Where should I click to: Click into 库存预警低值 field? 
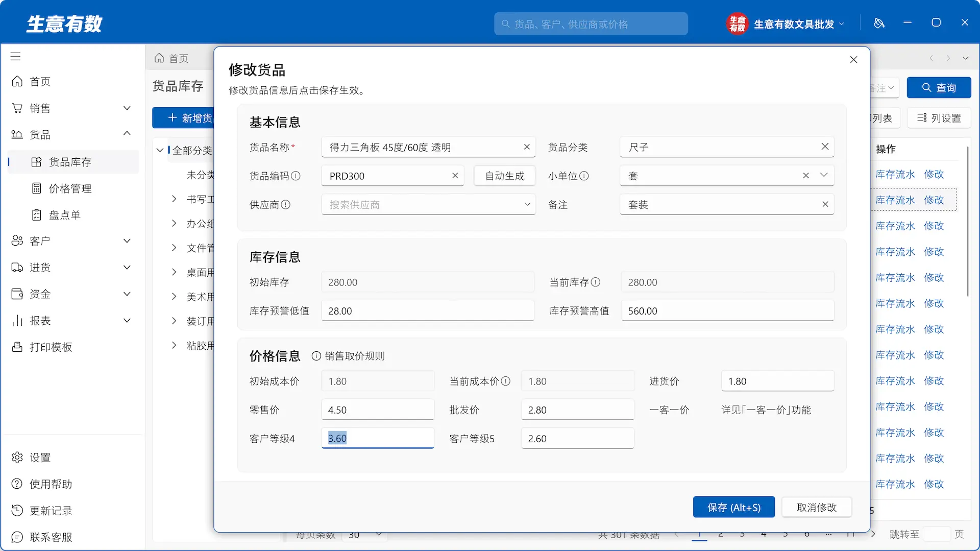428,310
